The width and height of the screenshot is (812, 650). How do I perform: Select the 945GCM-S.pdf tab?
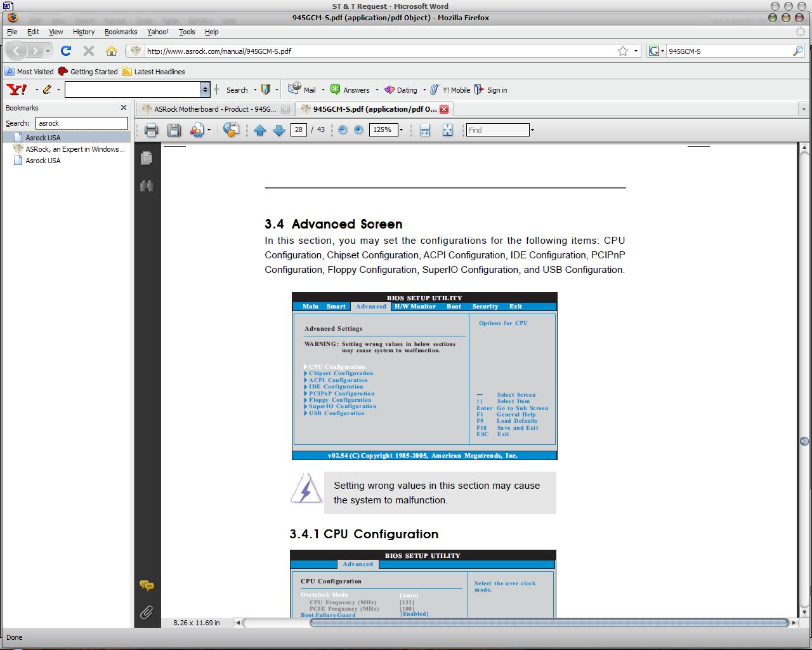tap(374, 109)
